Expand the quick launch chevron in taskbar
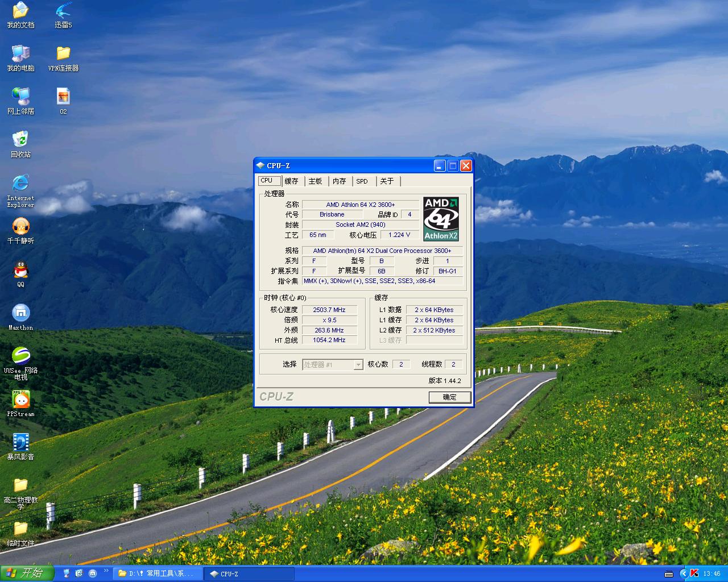The height and width of the screenshot is (582, 728). pyautogui.click(x=106, y=571)
